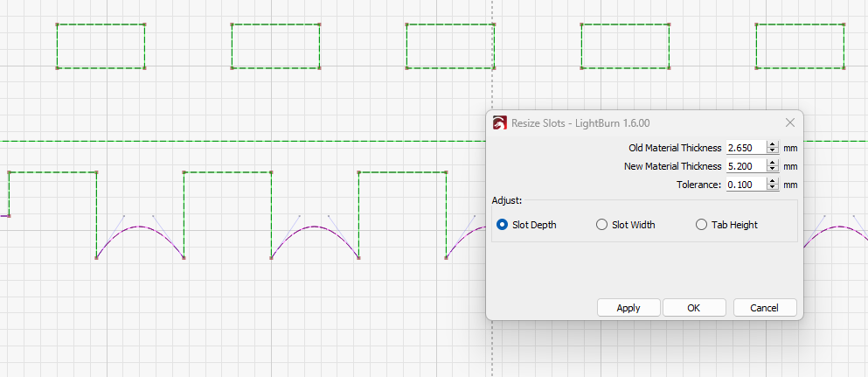Click the "New Material Thickness" label
This screenshot has height=377, width=868.
click(672, 166)
